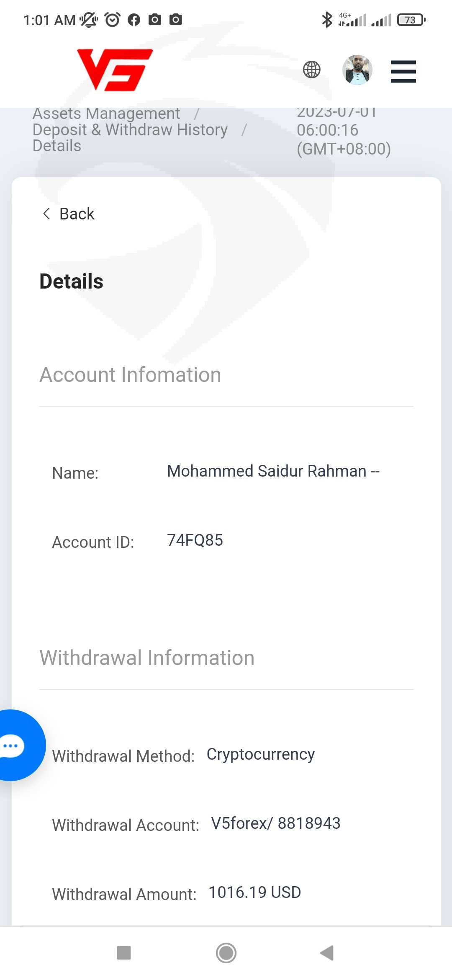Tap the Cryptocurrency withdrawal method value
The width and height of the screenshot is (452, 980).
[x=260, y=754]
